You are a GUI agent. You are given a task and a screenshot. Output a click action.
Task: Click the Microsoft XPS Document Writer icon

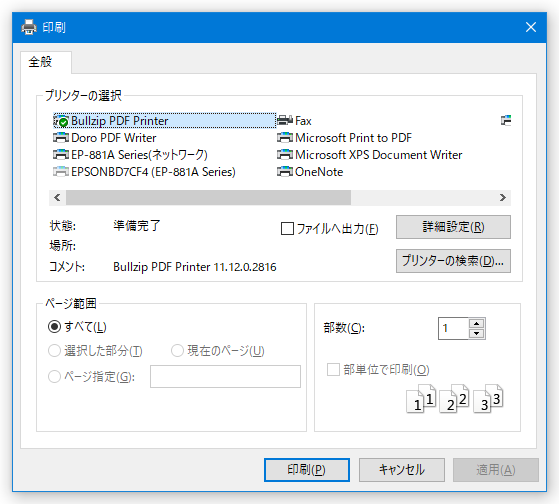click(285, 155)
